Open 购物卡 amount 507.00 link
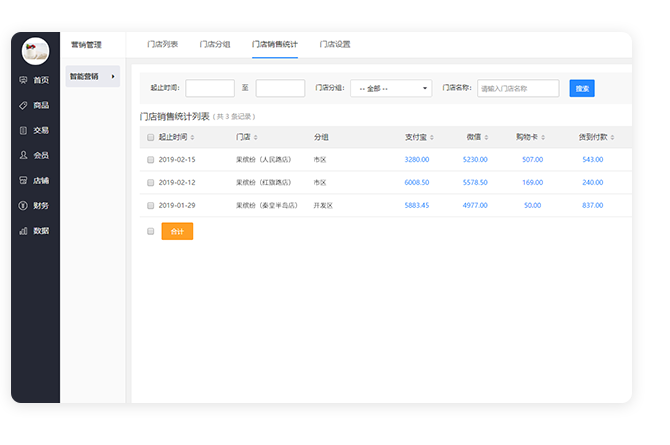The width and height of the screenshot is (670, 445). (532, 159)
